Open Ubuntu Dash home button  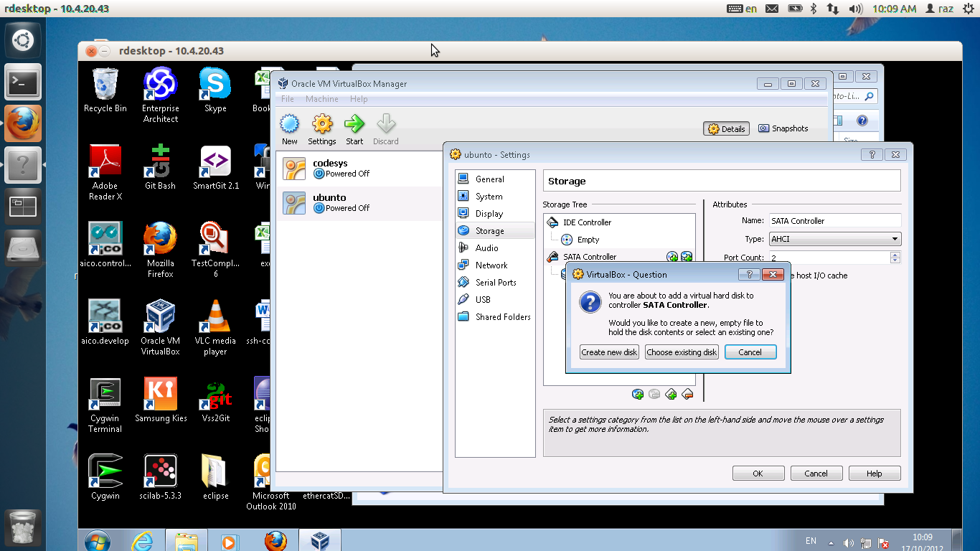tap(23, 41)
